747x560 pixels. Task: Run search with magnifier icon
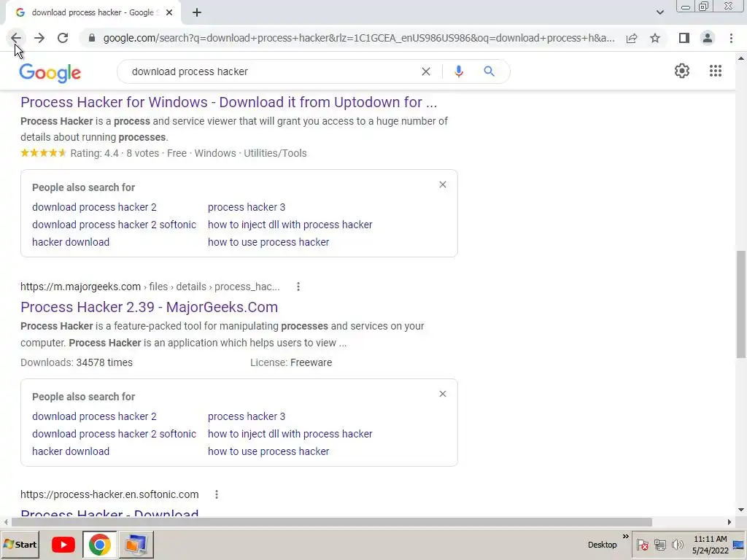click(x=489, y=71)
